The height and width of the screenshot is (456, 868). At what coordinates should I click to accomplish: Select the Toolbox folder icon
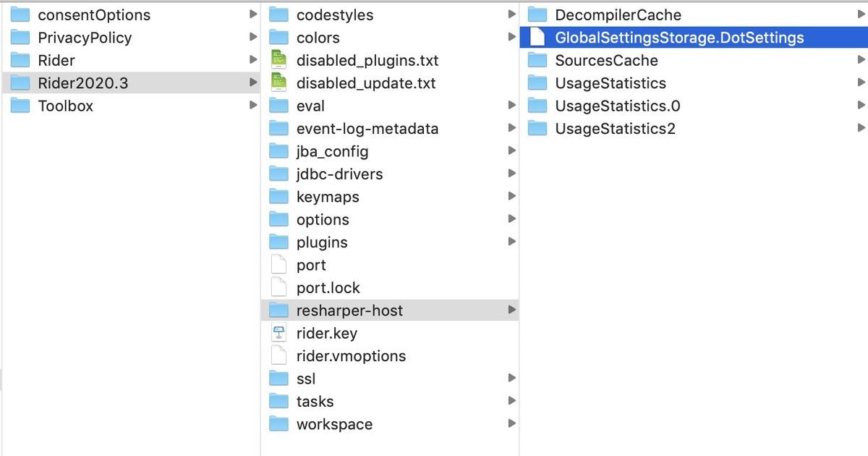(x=20, y=106)
